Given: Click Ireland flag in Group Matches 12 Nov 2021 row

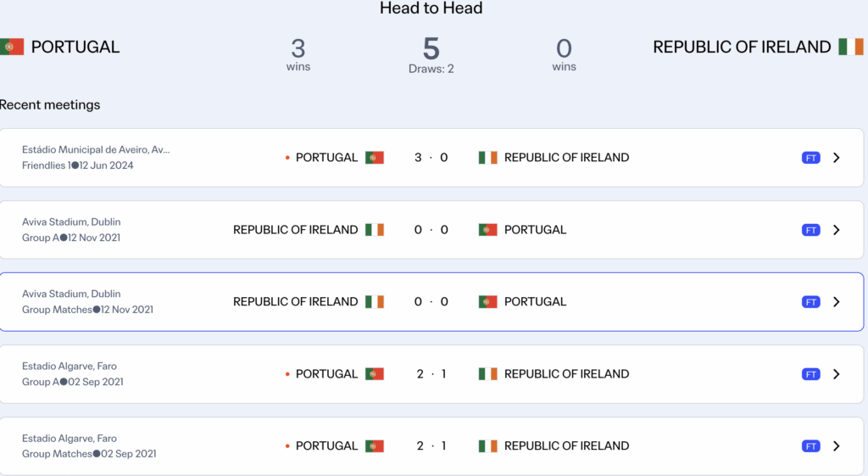Looking at the screenshot, I should point(375,302).
